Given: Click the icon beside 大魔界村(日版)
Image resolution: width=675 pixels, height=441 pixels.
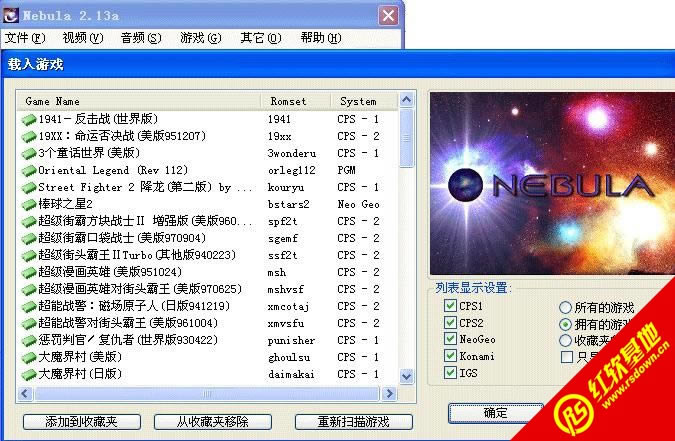Looking at the screenshot, I should 29,374.
